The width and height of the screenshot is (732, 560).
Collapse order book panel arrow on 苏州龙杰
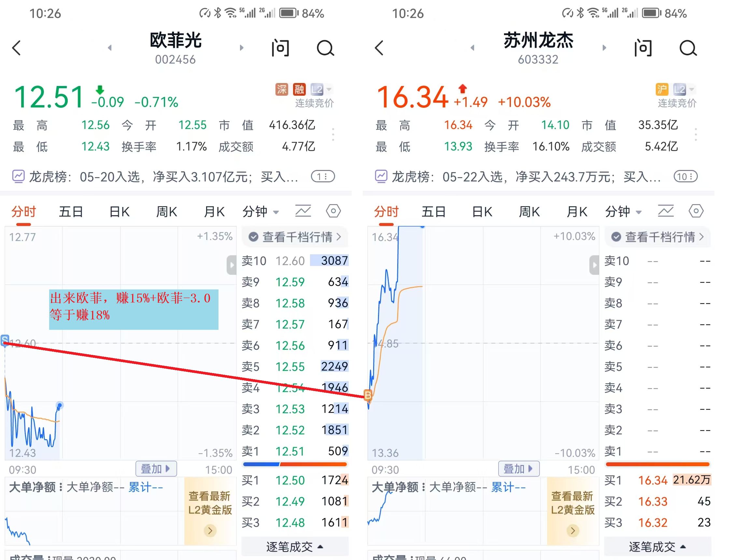click(x=594, y=265)
